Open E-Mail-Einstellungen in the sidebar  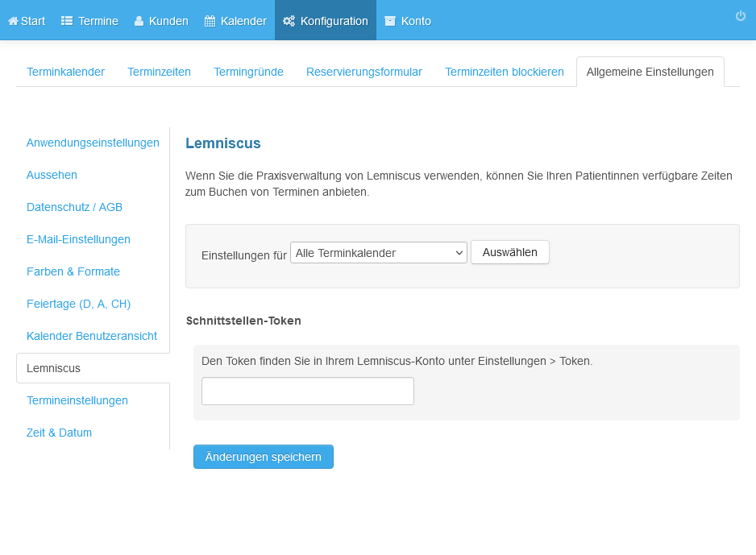(78, 239)
